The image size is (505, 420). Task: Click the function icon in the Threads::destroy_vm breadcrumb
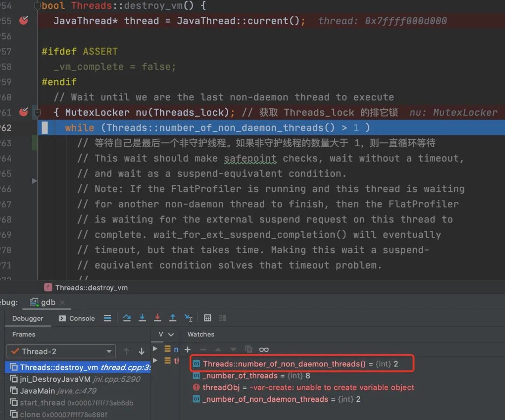(x=48, y=287)
